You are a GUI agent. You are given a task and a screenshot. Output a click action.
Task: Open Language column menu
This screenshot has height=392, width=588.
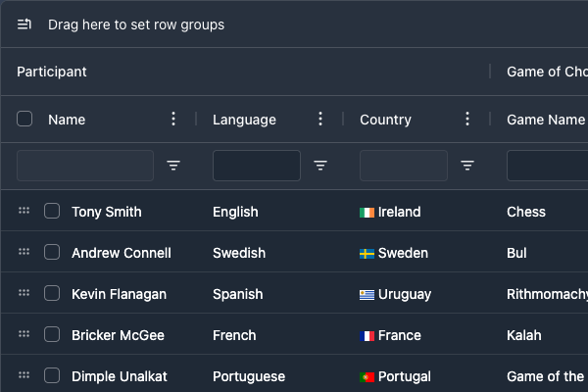pos(320,119)
